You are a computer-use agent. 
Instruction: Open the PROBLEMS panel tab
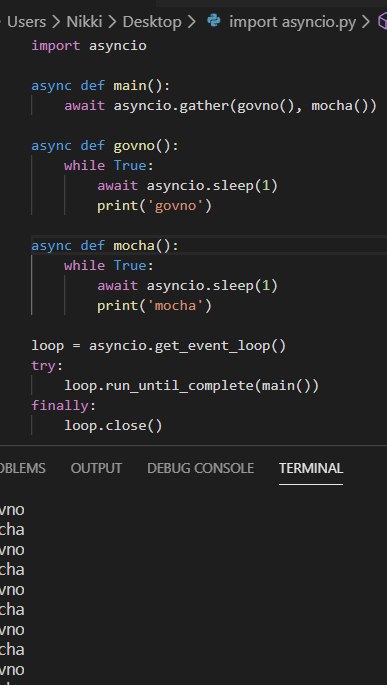(22, 468)
